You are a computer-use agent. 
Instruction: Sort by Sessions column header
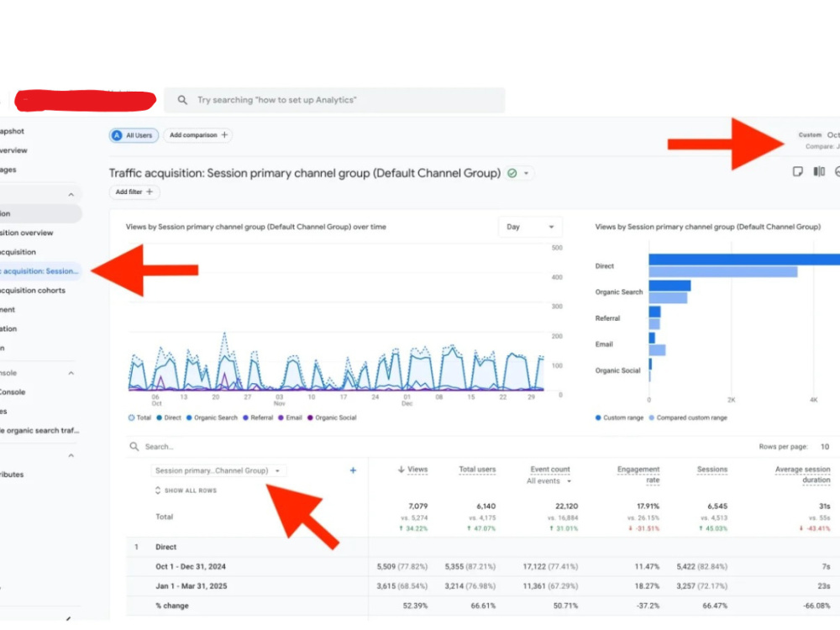click(x=712, y=470)
